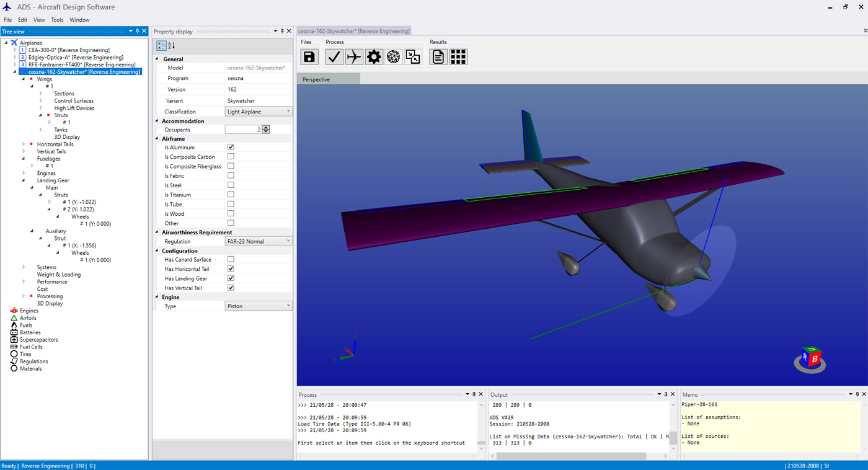The image size is (868, 470).
Task: Select the Perspective view tab
Action: coord(328,79)
